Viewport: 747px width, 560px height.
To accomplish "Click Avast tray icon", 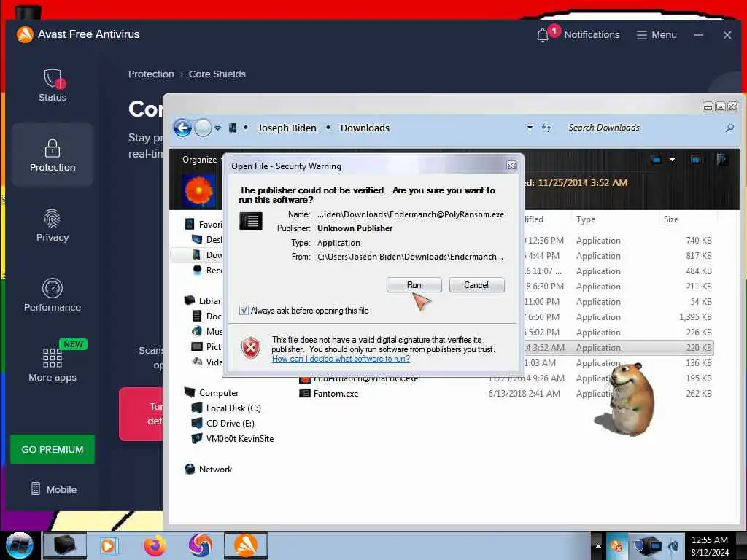I will click(x=616, y=545).
